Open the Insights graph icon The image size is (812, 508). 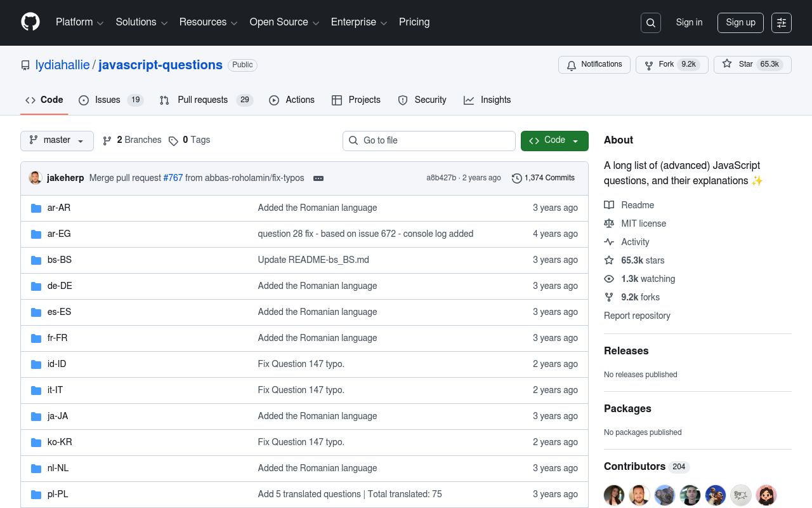pyautogui.click(x=469, y=100)
